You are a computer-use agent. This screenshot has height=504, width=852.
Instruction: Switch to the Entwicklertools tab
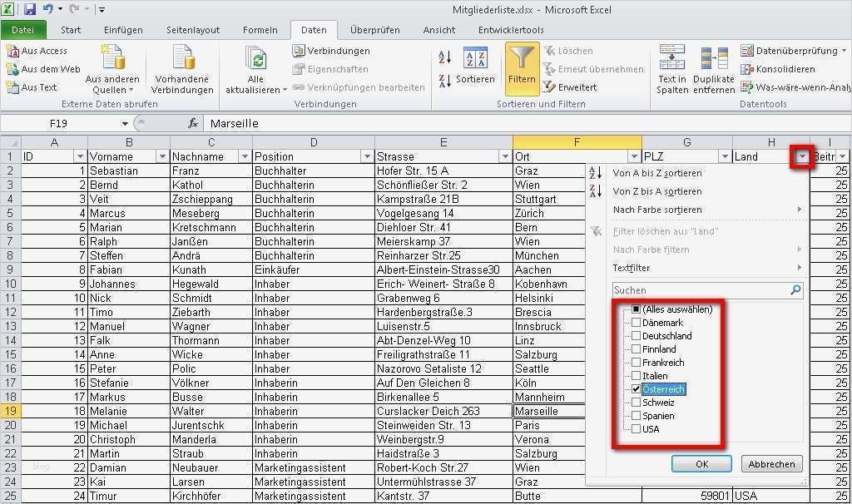click(511, 30)
